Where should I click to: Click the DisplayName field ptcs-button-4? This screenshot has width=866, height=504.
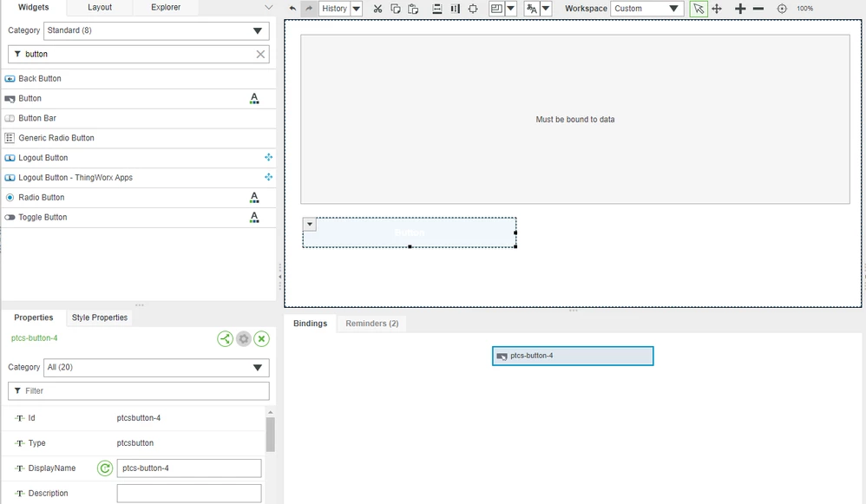(x=189, y=468)
